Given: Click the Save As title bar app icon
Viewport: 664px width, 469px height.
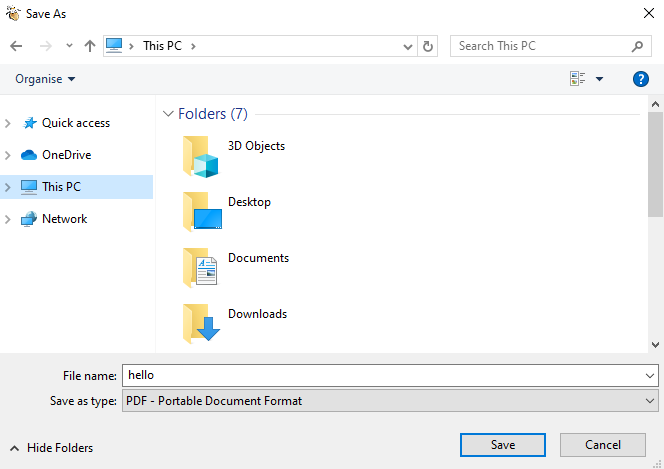Looking at the screenshot, I should coord(13,13).
